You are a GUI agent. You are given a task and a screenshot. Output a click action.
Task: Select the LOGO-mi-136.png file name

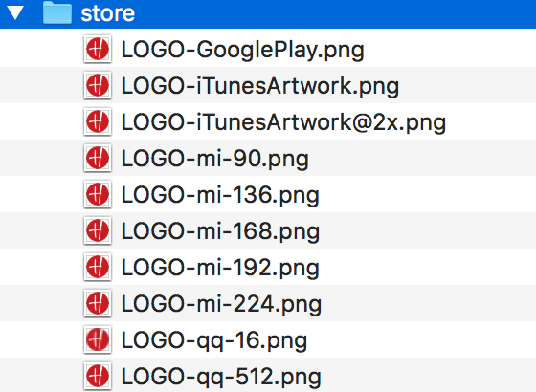tap(220, 195)
